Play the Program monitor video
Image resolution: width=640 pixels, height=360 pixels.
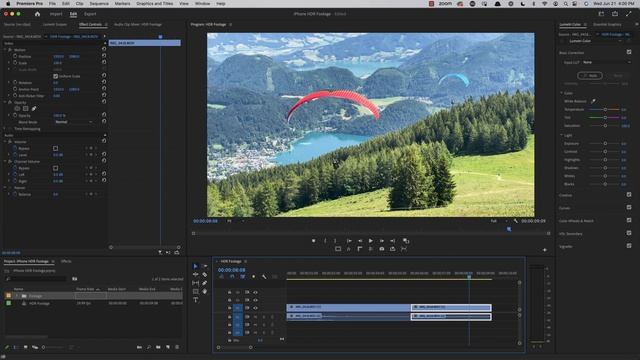(371, 241)
